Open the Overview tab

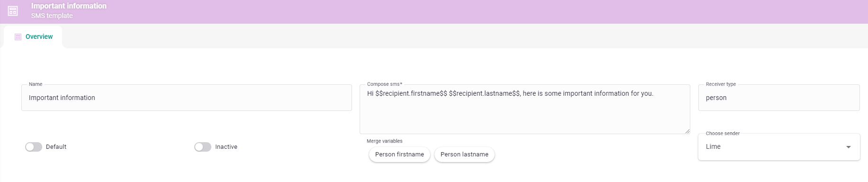(33, 36)
